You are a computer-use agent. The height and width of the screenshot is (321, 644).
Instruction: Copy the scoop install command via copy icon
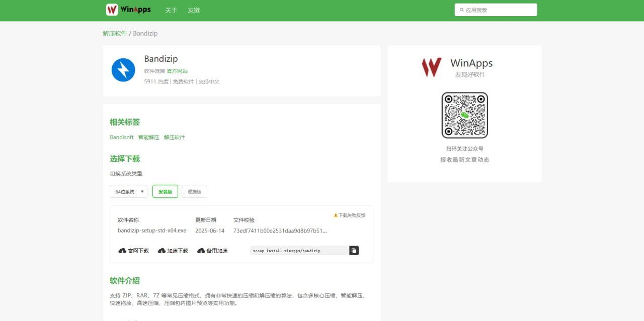354,250
